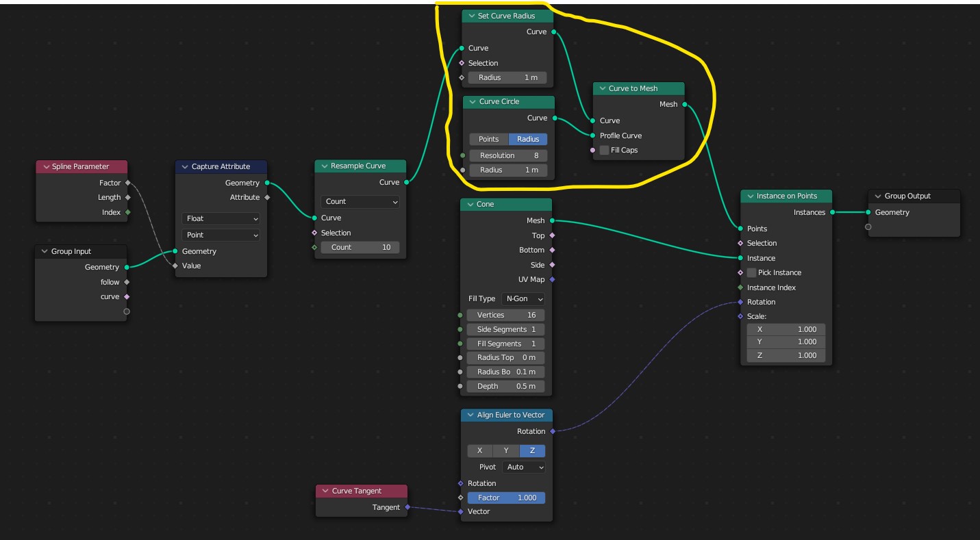Collapse the Group Input node
The image size is (980, 540).
tap(45, 251)
